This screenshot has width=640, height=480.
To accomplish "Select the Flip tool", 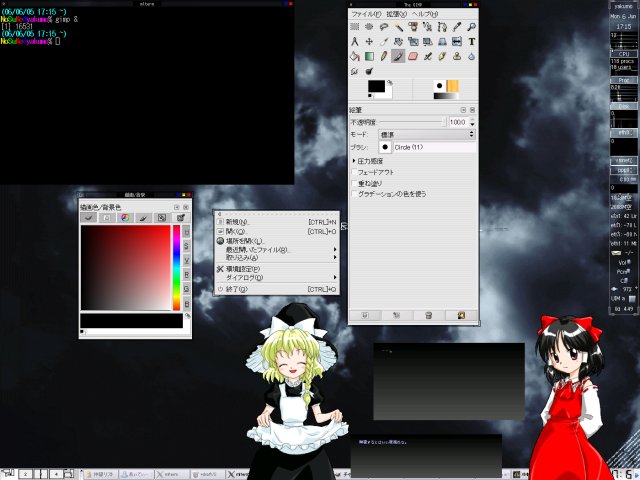I will pyautogui.click(x=457, y=42).
